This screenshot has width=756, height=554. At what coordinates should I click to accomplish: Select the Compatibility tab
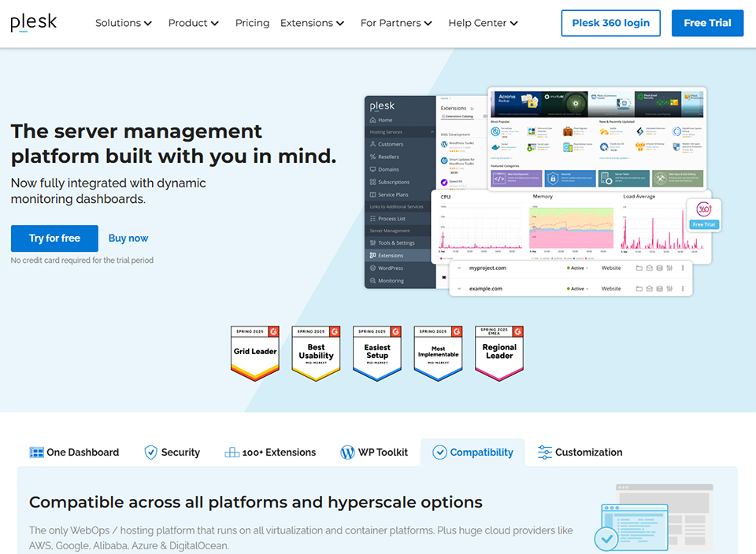[x=472, y=452]
